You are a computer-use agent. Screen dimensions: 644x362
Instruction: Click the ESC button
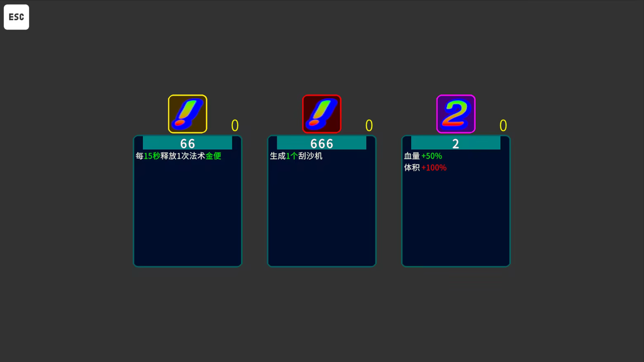pyautogui.click(x=17, y=17)
